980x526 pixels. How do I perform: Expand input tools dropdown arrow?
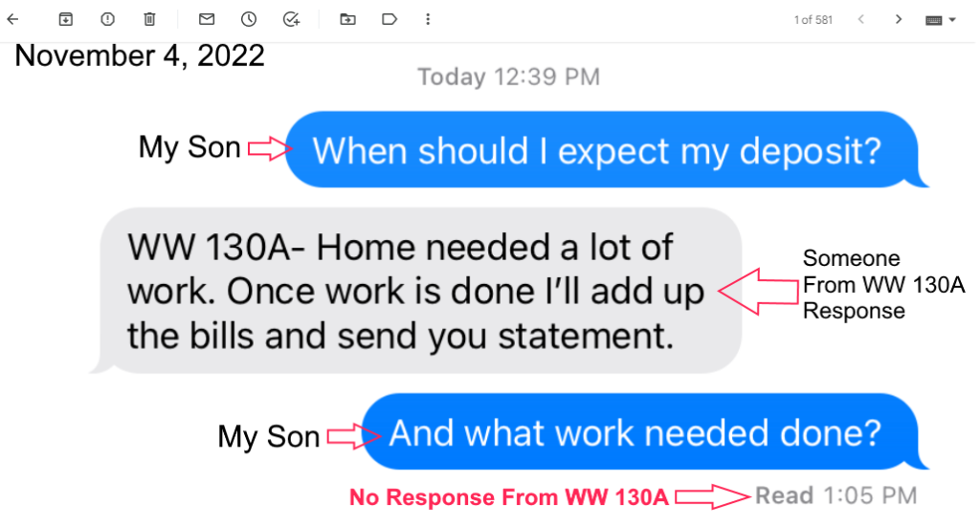pos(952,20)
